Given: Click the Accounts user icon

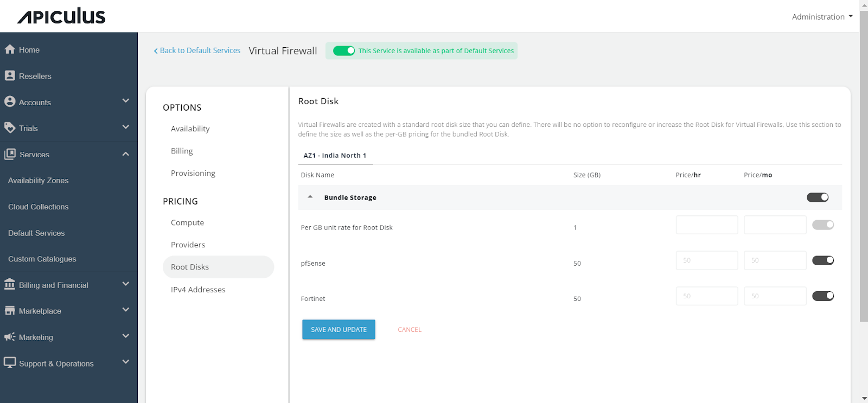Looking at the screenshot, I should pyautogui.click(x=10, y=101).
